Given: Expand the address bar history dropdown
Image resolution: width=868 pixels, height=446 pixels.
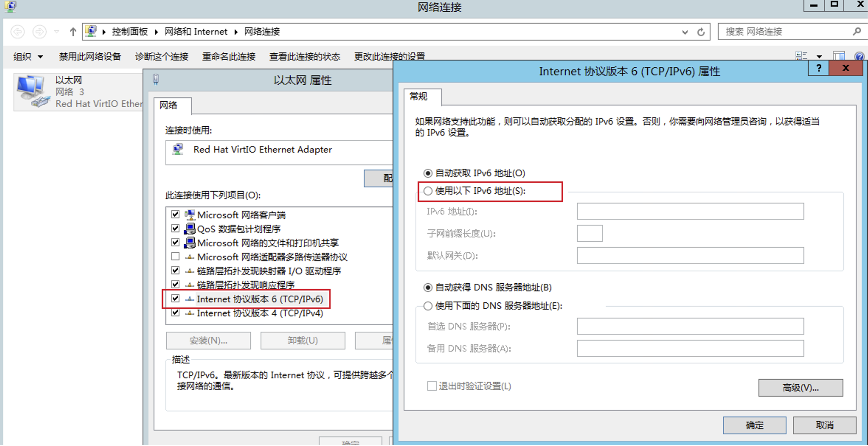Looking at the screenshot, I should 685,32.
